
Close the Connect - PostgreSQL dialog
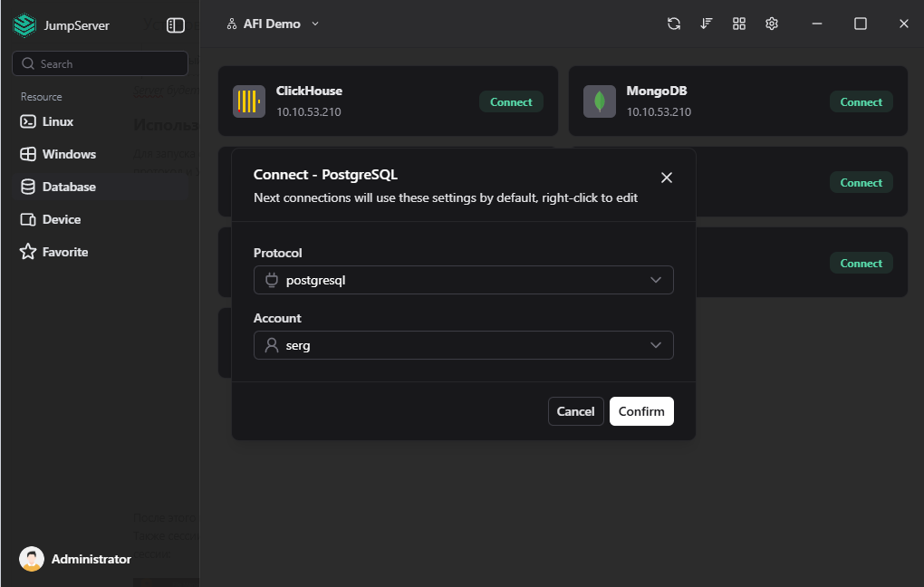click(667, 178)
